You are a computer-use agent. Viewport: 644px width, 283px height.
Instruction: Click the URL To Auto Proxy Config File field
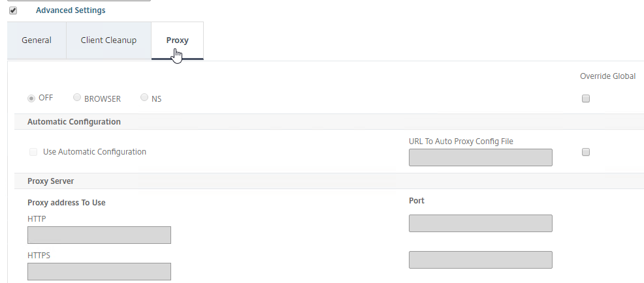click(481, 158)
